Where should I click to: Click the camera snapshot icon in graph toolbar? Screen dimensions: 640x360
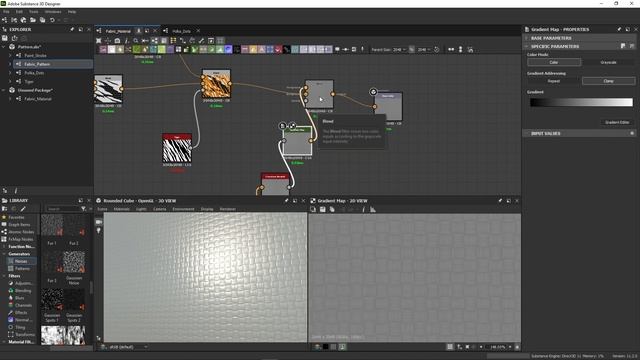click(x=117, y=41)
